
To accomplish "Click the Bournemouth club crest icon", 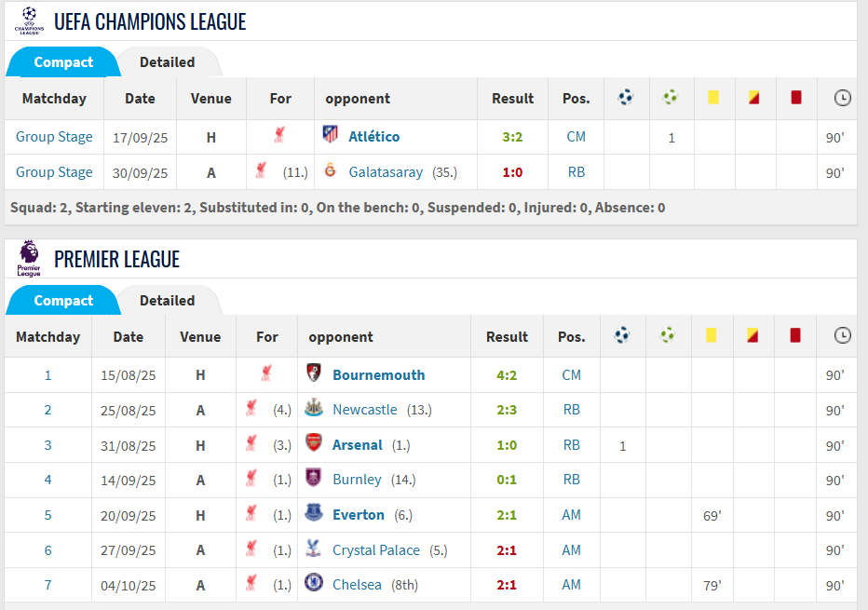I will tap(314, 374).
